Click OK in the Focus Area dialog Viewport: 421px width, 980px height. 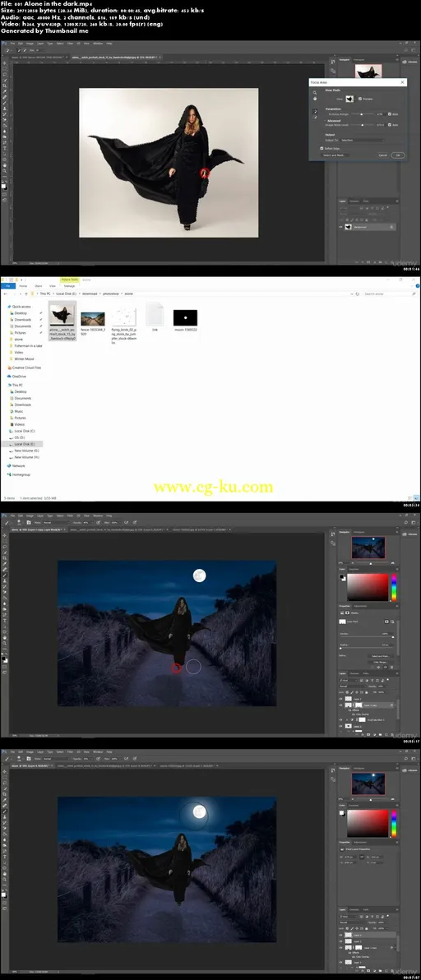point(398,155)
